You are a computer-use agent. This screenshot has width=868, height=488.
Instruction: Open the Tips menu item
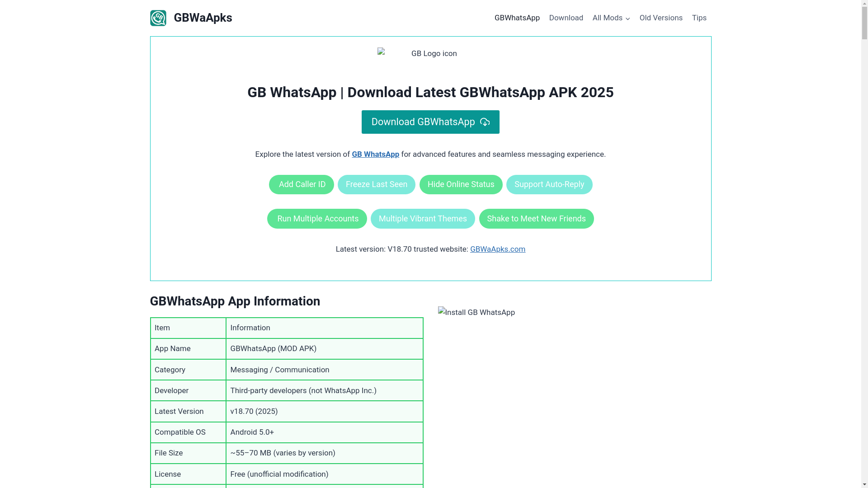(699, 18)
